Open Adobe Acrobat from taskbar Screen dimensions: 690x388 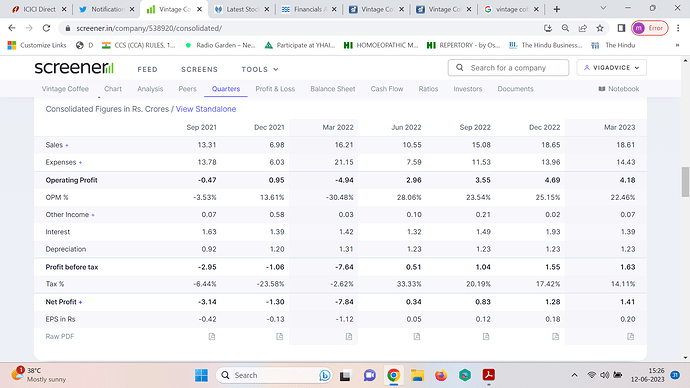click(x=488, y=375)
